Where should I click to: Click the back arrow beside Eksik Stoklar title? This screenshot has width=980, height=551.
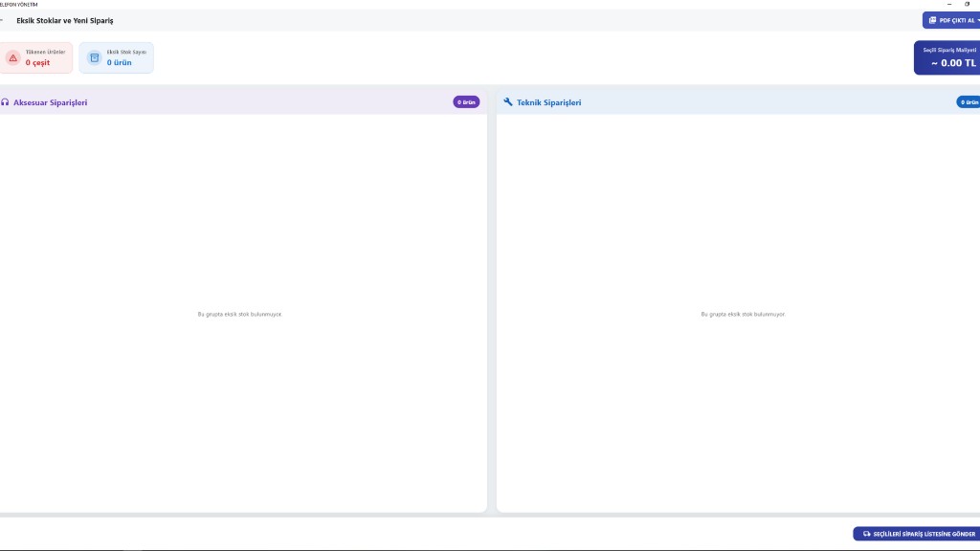tap(2, 20)
